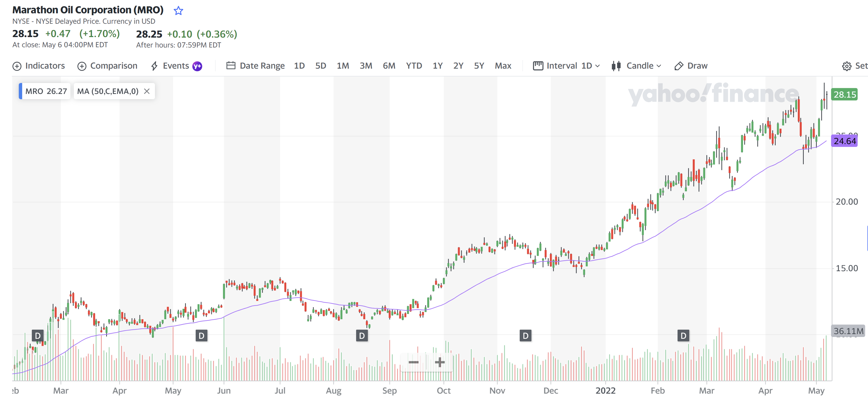Screen dimensions: 868x409
Task: Remove the MA (50,C,EMA,0) indicator
Action: coord(147,91)
